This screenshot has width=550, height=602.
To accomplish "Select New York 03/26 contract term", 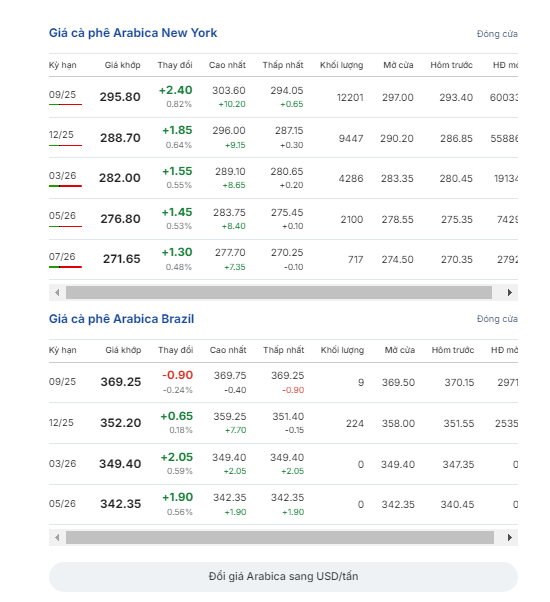I will [x=63, y=176].
